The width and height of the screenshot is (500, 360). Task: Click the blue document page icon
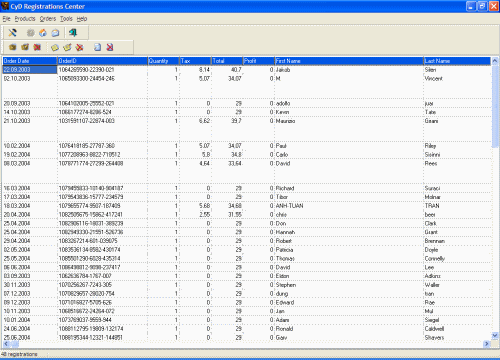pos(97,47)
